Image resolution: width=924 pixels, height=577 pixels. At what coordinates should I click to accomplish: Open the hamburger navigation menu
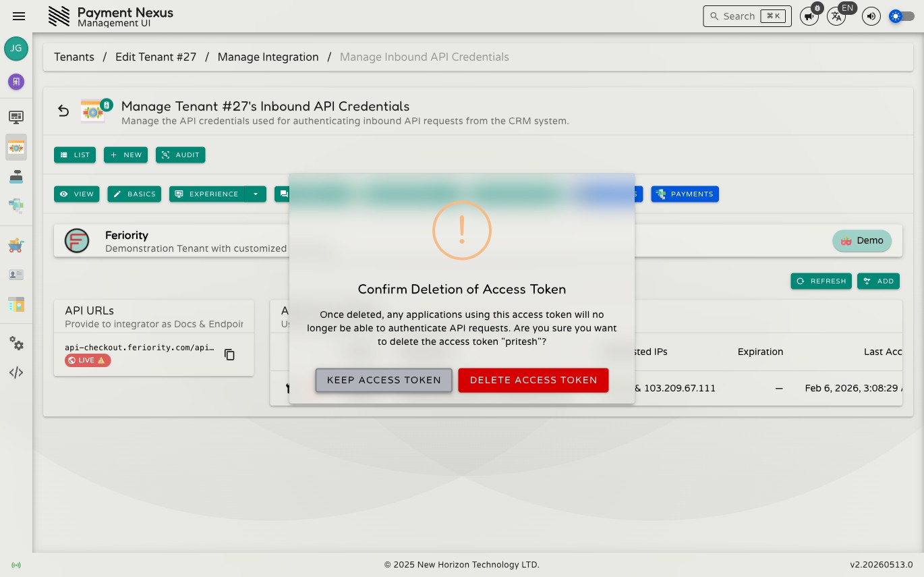click(19, 16)
